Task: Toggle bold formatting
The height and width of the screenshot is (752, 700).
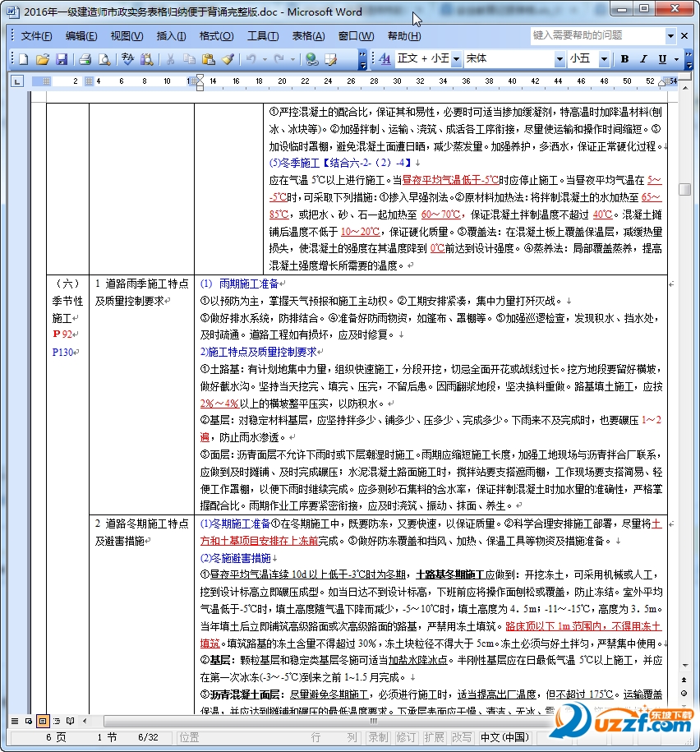Action: pyautogui.click(x=624, y=59)
